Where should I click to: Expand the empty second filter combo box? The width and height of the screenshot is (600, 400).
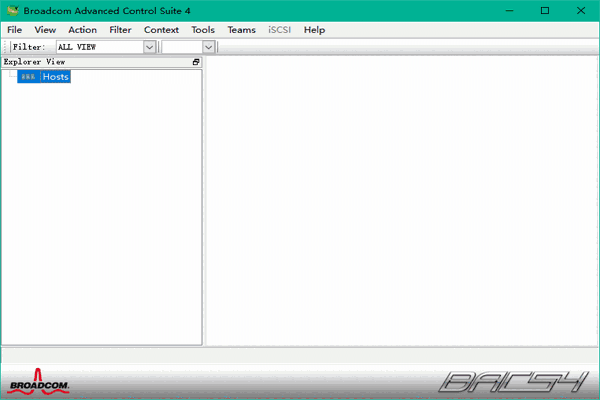point(208,47)
